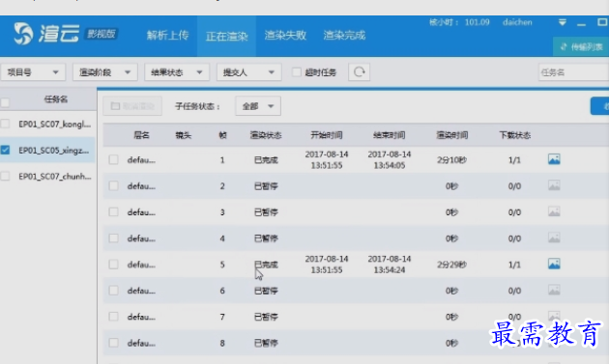Open the 项目号 dropdown
Screen dimensions: 609x364
point(33,72)
